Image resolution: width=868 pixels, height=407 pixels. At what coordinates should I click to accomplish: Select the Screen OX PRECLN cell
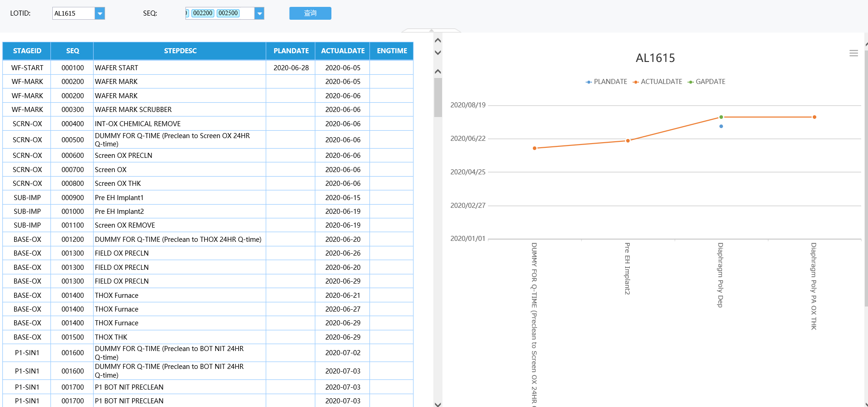click(x=180, y=156)
